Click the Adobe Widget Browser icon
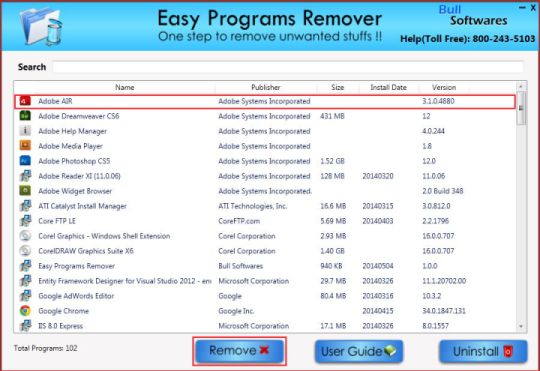The image size is (540, 371). (25, 191)
